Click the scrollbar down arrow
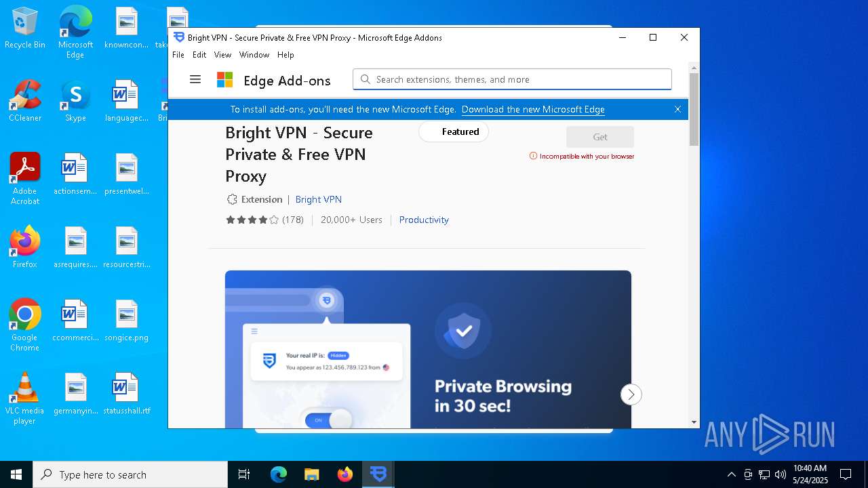The width and height of the screenshot is (868, 488). (694, 422)
